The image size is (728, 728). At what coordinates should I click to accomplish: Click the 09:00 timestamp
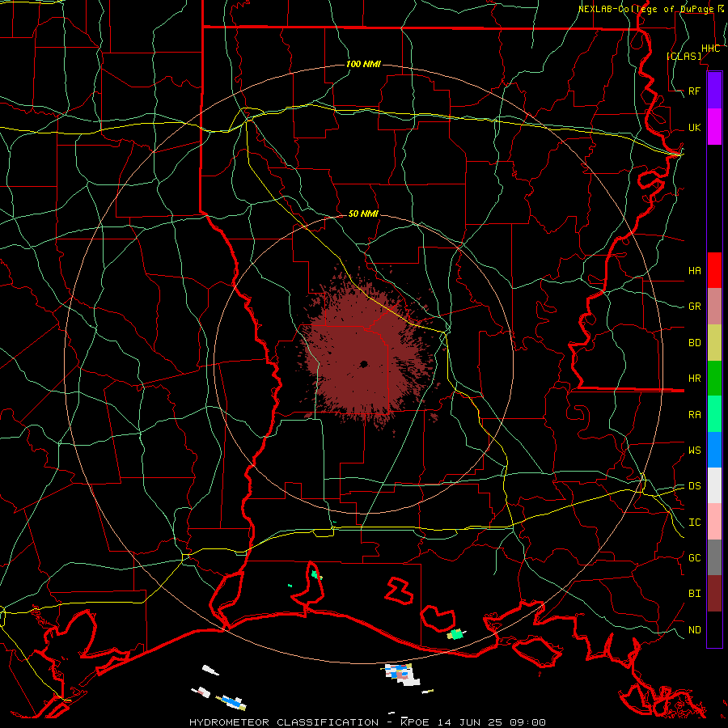tap(527, 722)
